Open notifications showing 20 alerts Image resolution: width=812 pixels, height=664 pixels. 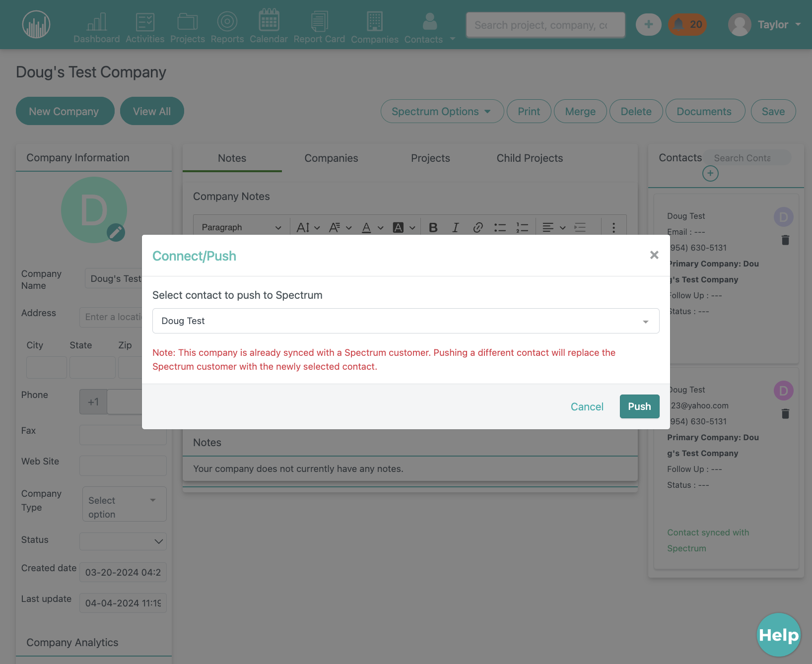point(687,24)
